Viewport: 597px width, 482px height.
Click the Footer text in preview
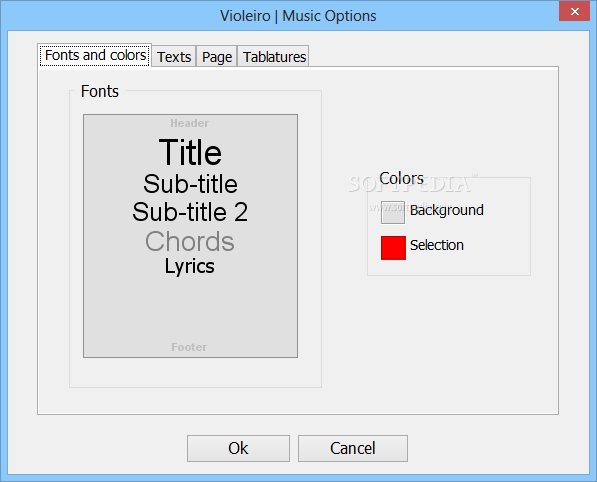click(189, 347)
